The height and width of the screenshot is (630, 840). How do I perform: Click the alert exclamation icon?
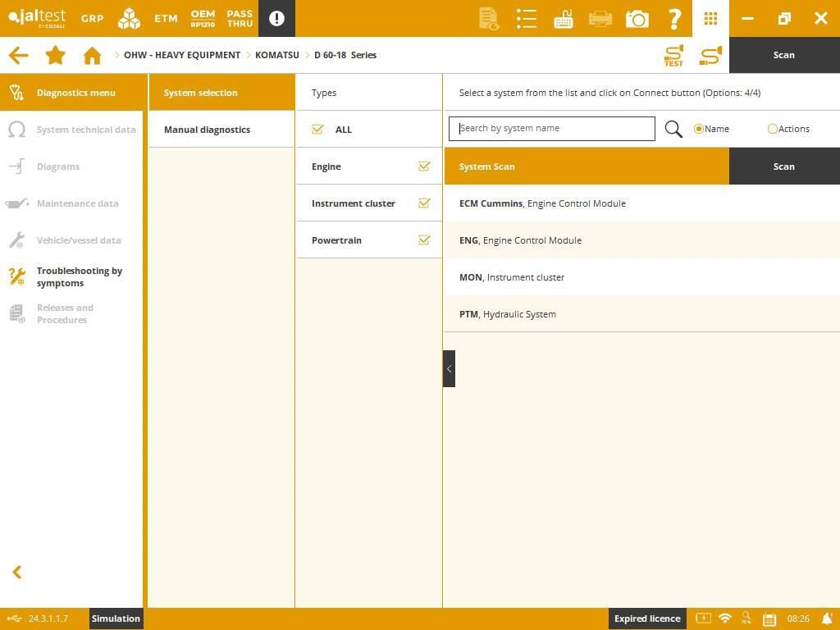276,18
